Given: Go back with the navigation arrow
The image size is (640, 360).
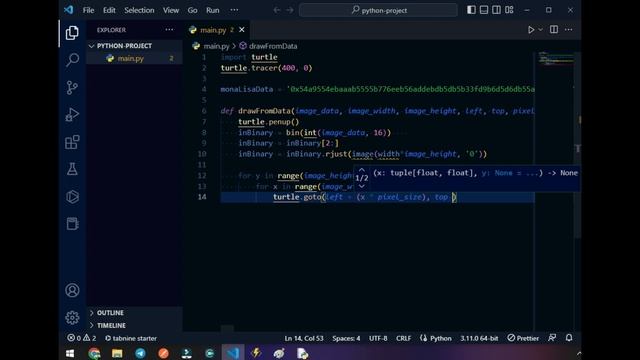Looking at the screenshot, I should click(x=277, y=10).
